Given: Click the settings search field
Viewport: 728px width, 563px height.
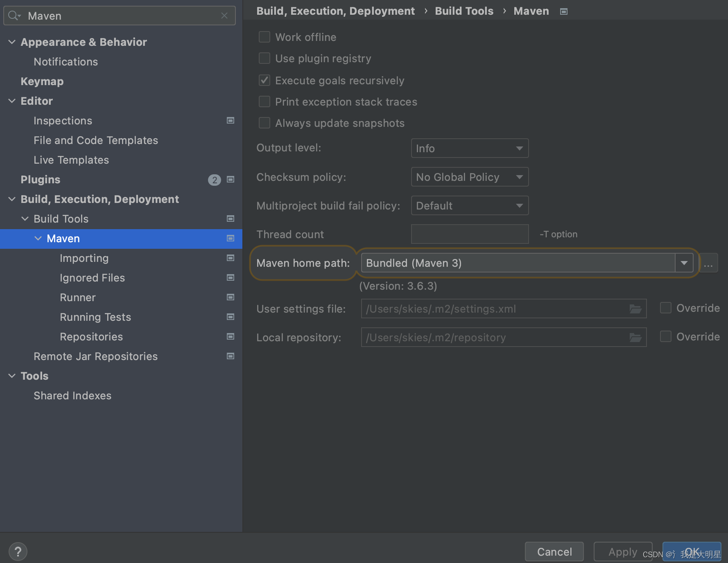Looking at the screenshot, I should pos(120,16).
